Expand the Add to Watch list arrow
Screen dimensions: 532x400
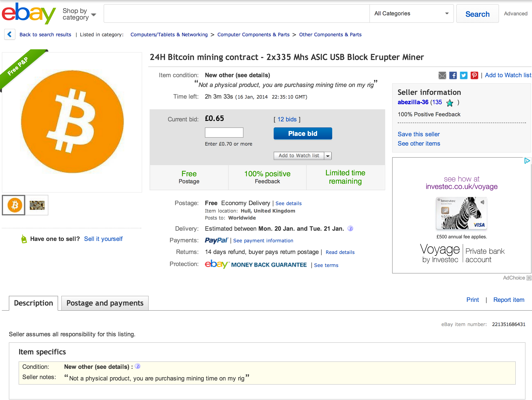click(x=328, y=156)
